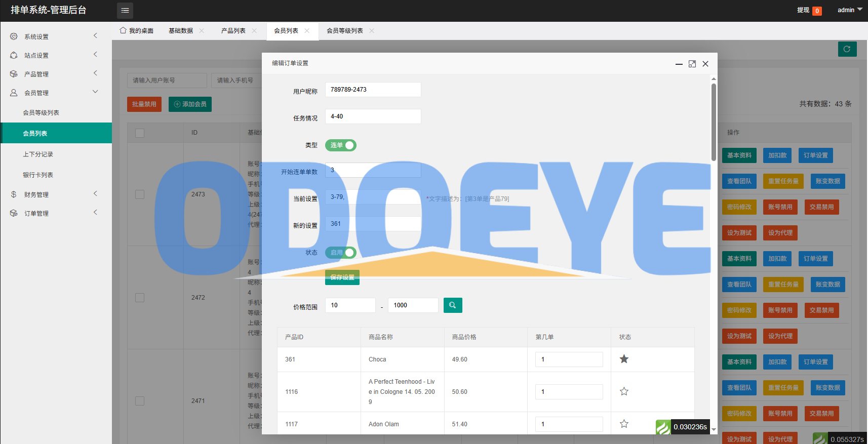Click the 用户昵称 input field
The image size is (868, 444).
click(x=373, y=90)
